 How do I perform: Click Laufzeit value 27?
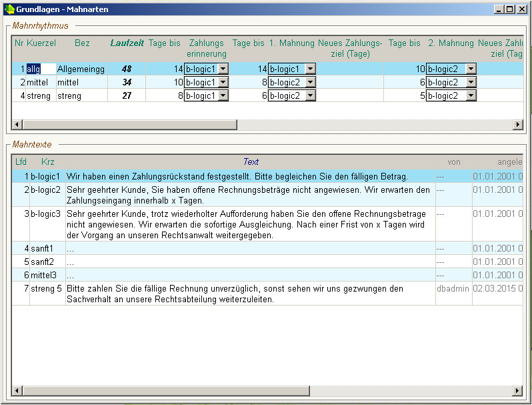(x=127, y=95)
